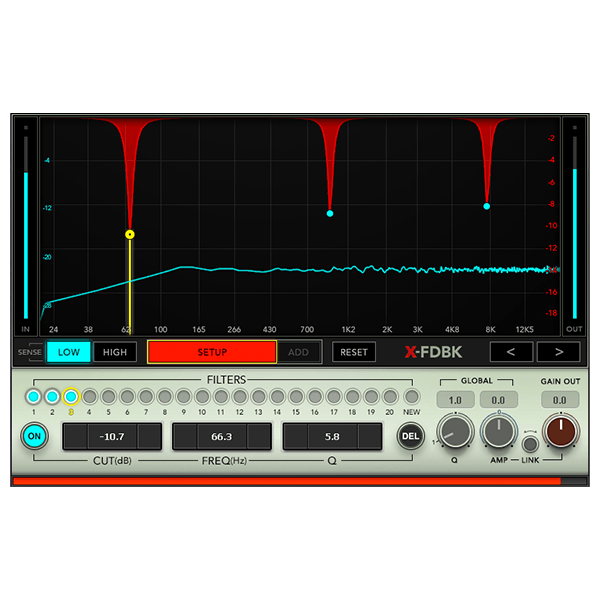Click the NEW filter slot button
This screenshot has width=600, height=600.
(411, 397)
